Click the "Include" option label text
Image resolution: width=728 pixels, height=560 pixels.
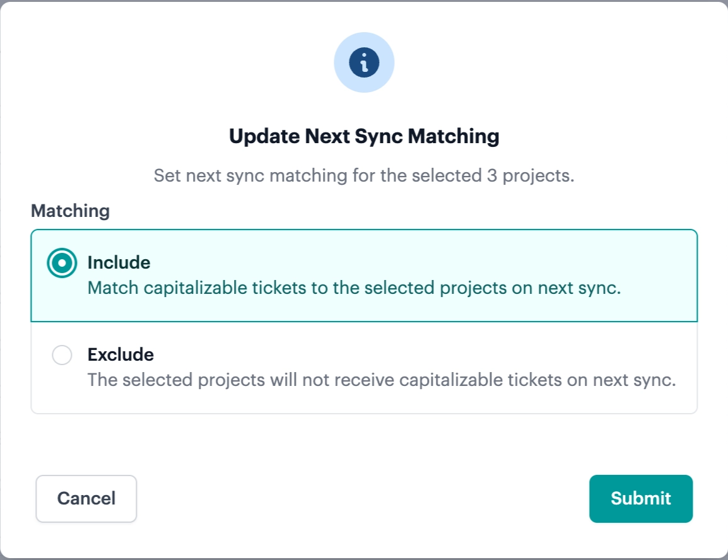[119, 262]
